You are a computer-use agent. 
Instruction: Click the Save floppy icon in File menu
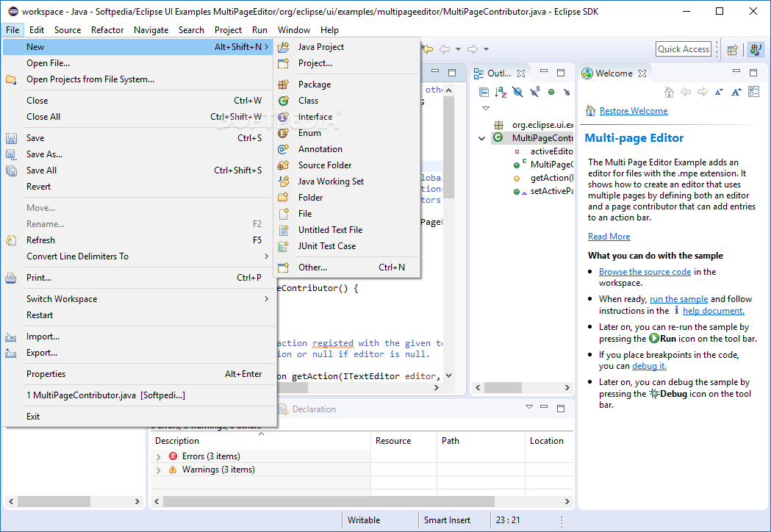(11, 138)
